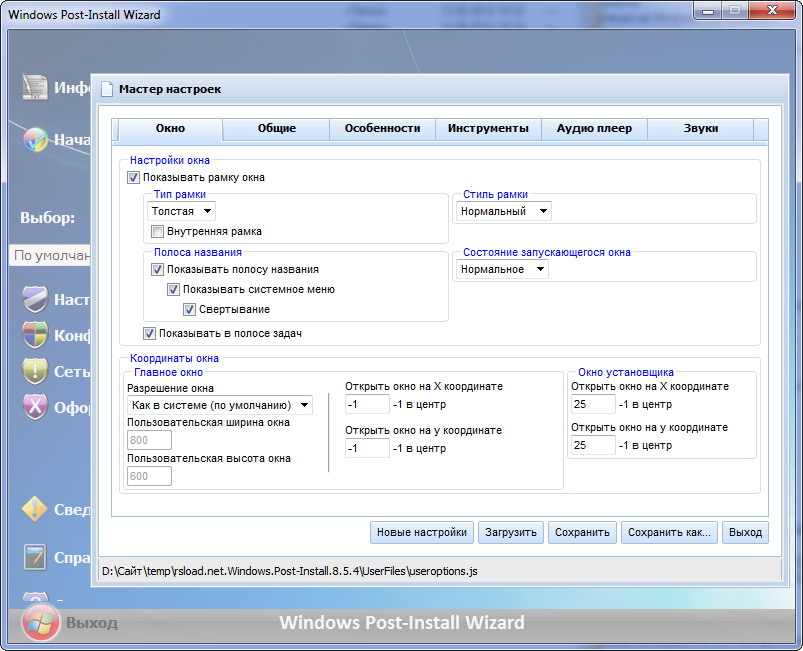Open Справка from the sidebar
Screen dimensions: 803x651
(x=35, y=557)
